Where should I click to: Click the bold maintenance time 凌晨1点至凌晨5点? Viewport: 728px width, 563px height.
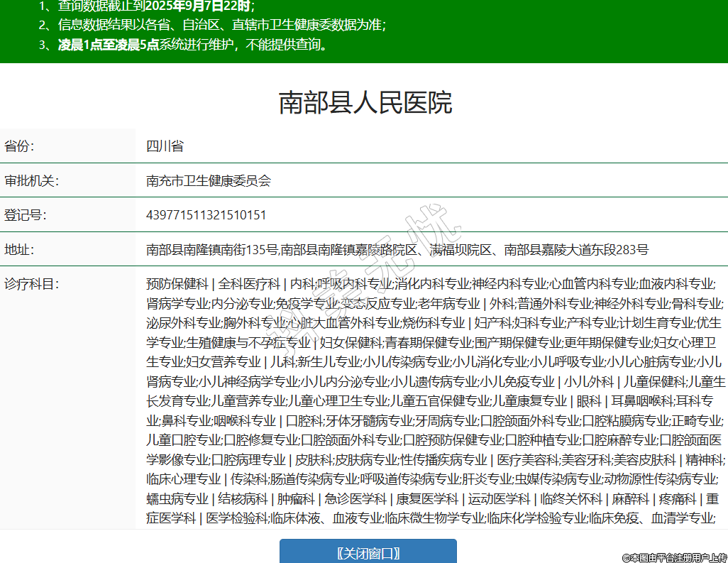(109, 45)
